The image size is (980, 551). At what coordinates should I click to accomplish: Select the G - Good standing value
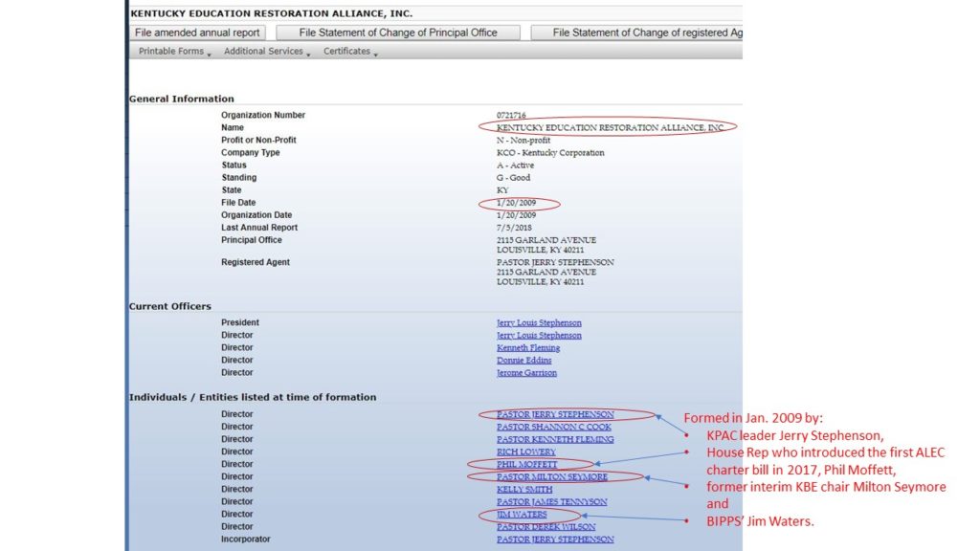click(x=513, y=178)
